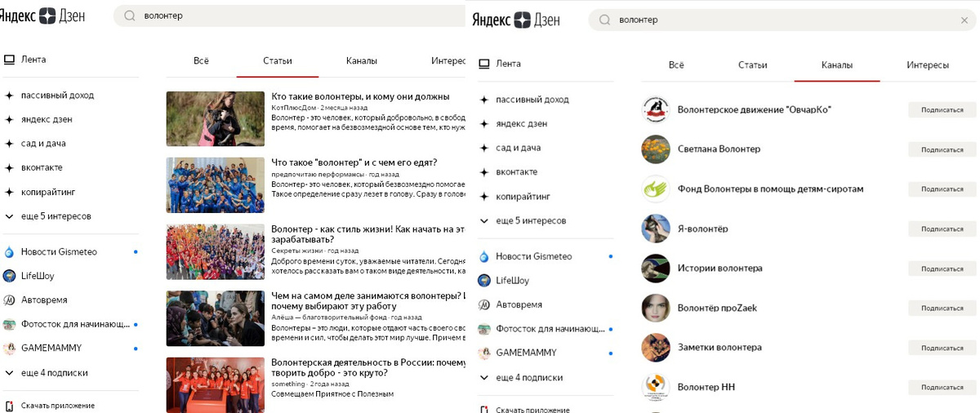Click the search magnifier icon in the right screenshot
The image size is (980, 413).
pyautogui.click(x=604, y=20)
